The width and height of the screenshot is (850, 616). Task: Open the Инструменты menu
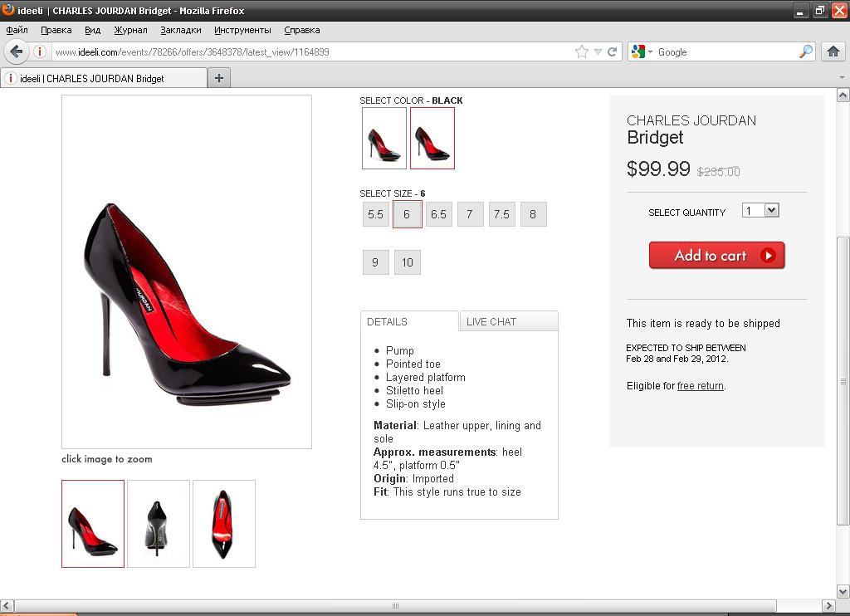coord(243,31)
